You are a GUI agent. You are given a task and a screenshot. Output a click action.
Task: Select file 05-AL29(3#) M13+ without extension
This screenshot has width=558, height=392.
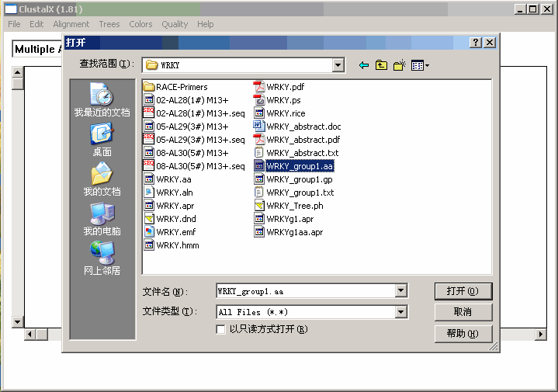[186, 127]
